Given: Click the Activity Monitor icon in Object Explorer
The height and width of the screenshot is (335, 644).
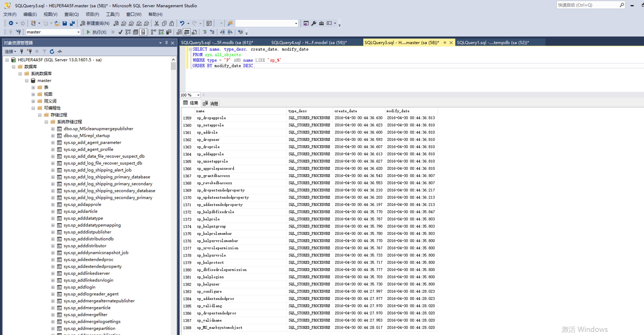Looking at the screenshot, I should coord(60,51).
